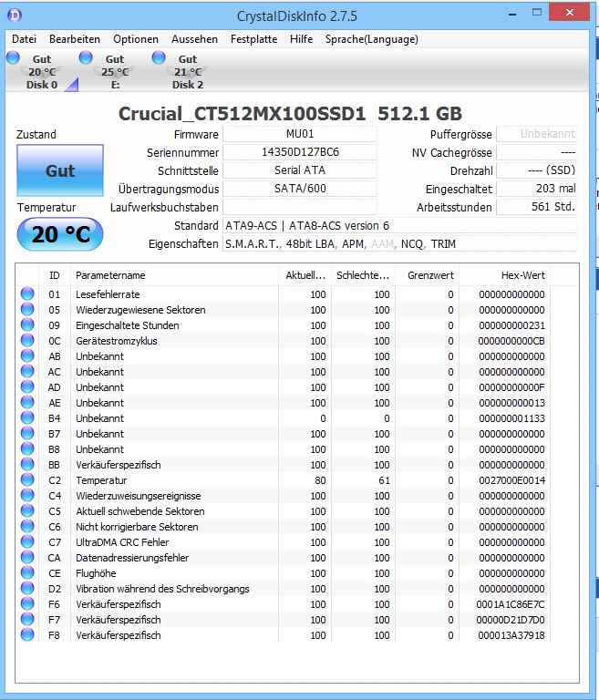599x700 pixels.
Task: Open the Aussehen menu
Action: pyautogui.click(x=194, y=39)
